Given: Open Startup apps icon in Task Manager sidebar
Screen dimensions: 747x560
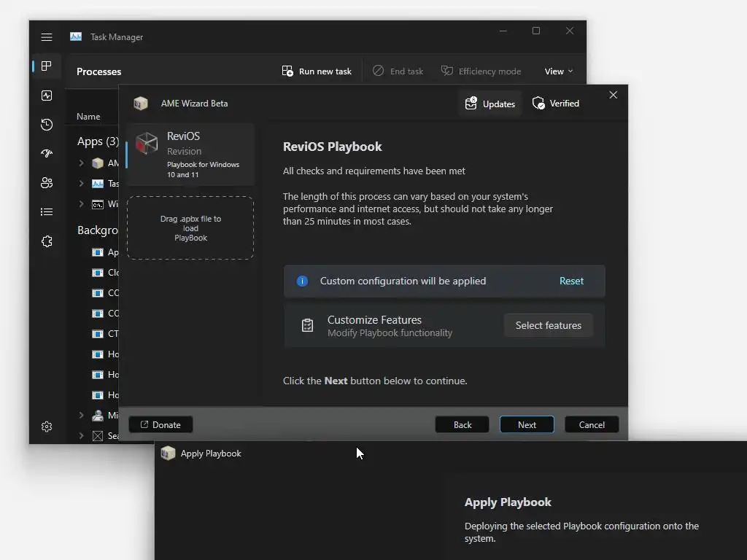Looking at the screenshot, I should click(x=46, y=153).
